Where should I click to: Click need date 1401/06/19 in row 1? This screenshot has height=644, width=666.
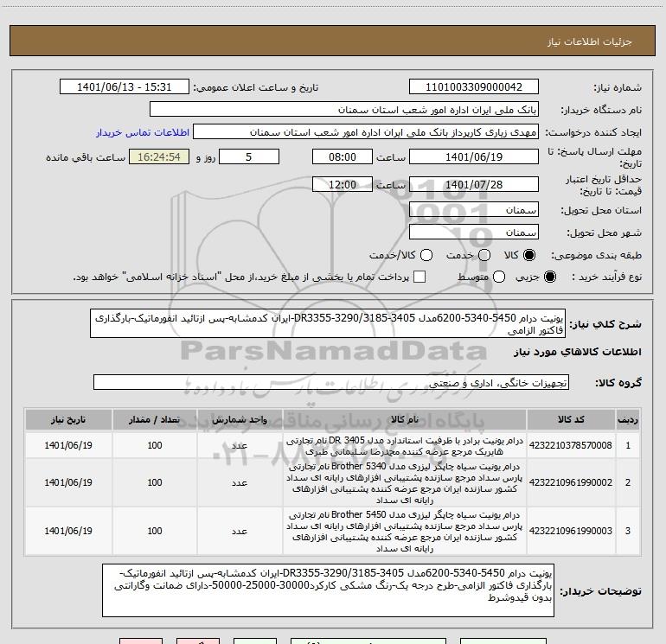pyautogui.click(x=68, y=445)
